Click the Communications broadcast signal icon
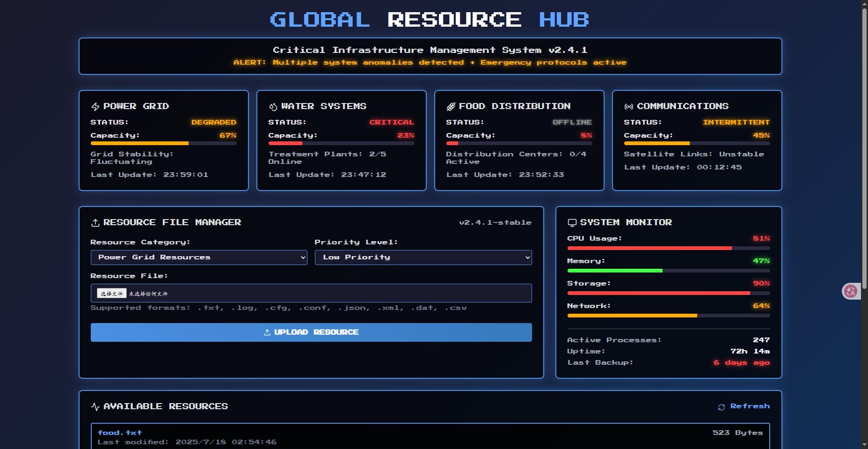The height and width of the screenshot is (449, 868). click(628, 107)
